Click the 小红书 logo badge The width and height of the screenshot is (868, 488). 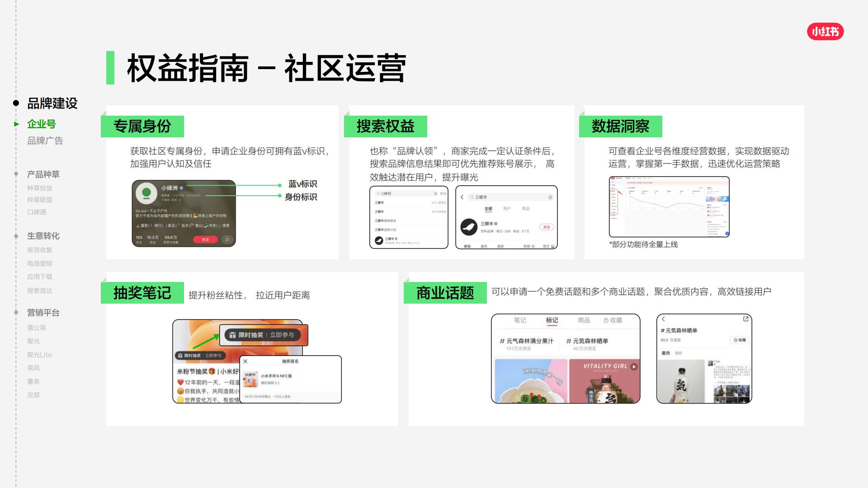[825, 31]
